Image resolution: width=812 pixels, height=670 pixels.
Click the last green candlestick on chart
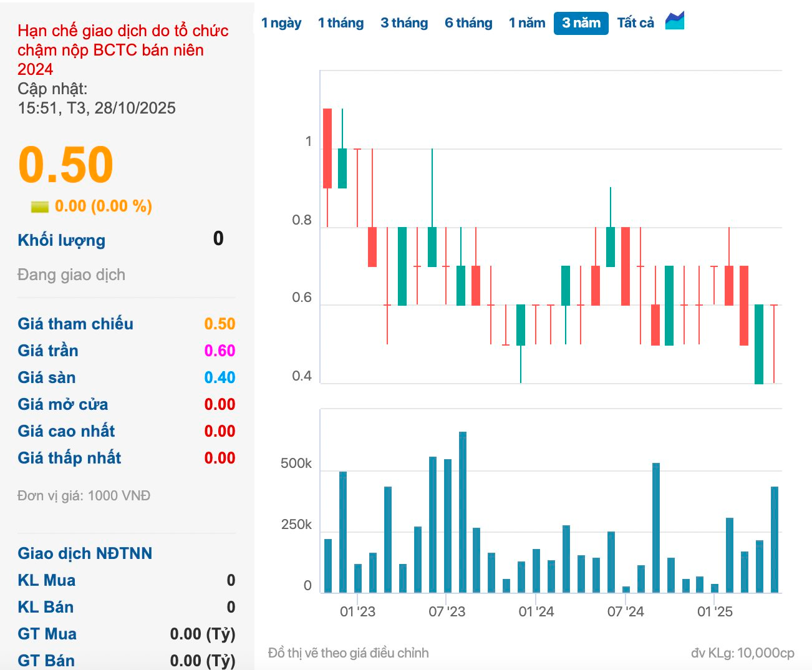click(759, 344)
